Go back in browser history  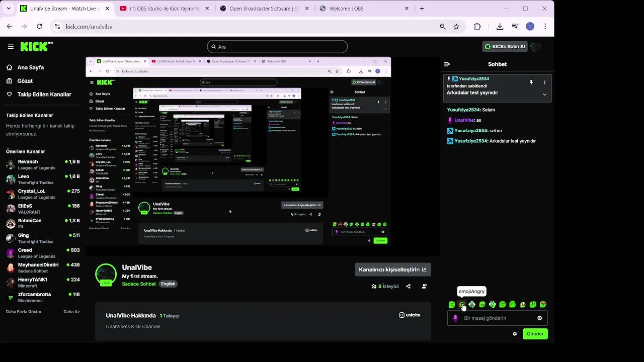pyautogui.click(x=9, y=27)
